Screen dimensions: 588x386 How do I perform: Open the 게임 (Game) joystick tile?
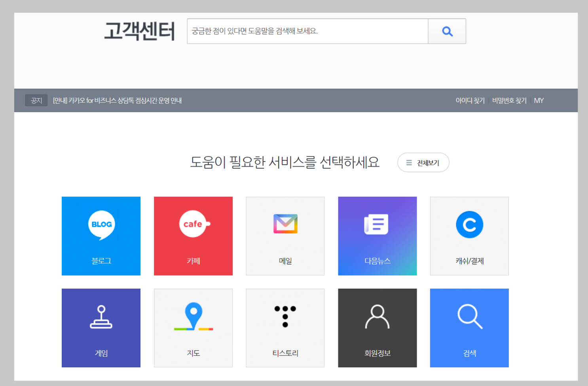[101, 328]
